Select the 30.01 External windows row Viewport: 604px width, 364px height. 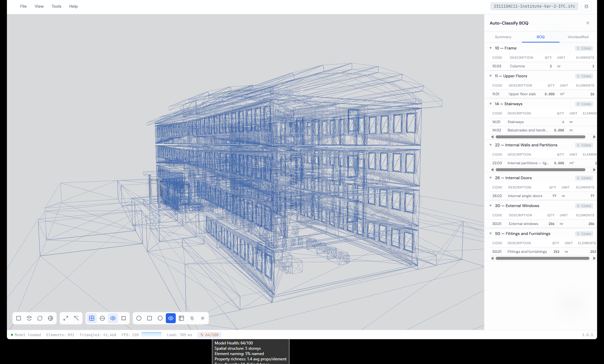pos(543,224)
